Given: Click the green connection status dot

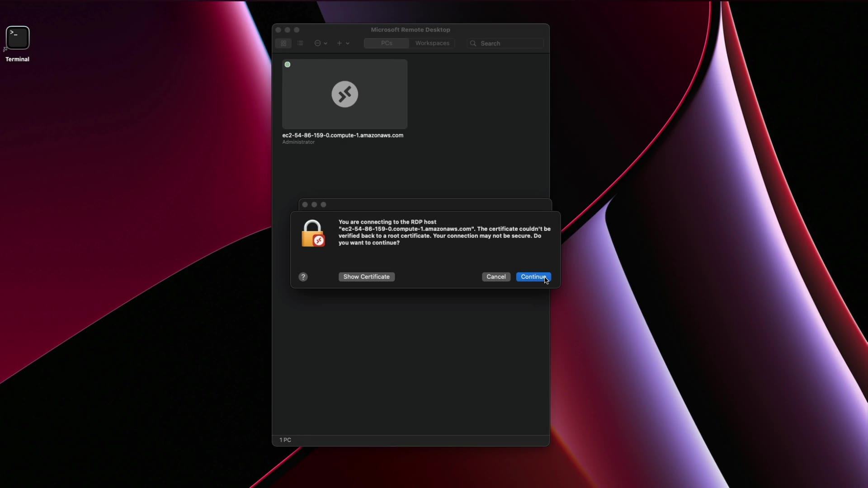Looking at the screenshot, I should point(288,65).
